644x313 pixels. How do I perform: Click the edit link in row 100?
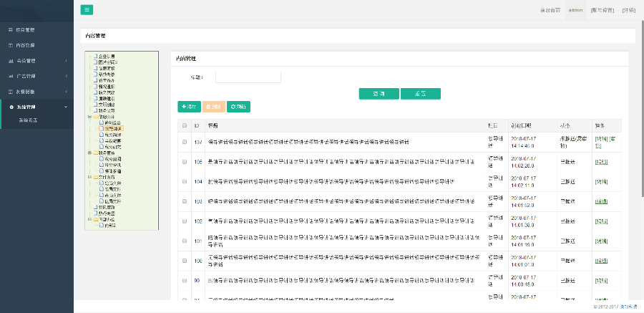coord(601,261)
